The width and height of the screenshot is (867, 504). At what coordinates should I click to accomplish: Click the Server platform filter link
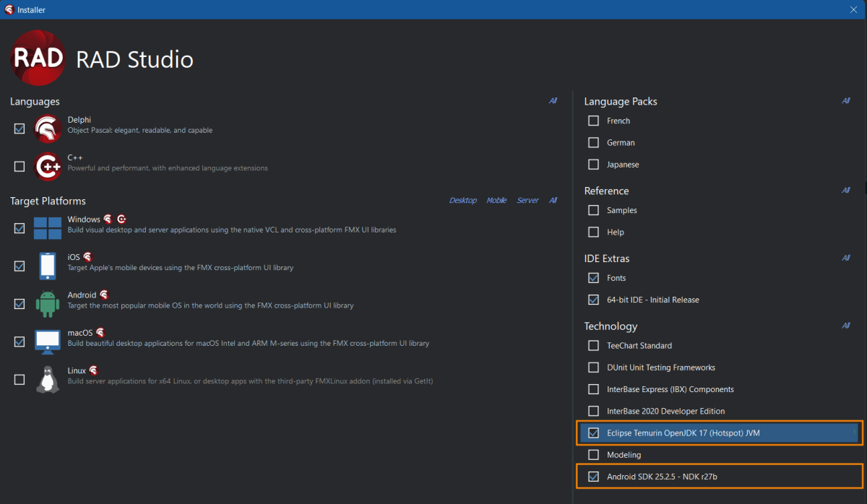(527, 200)
